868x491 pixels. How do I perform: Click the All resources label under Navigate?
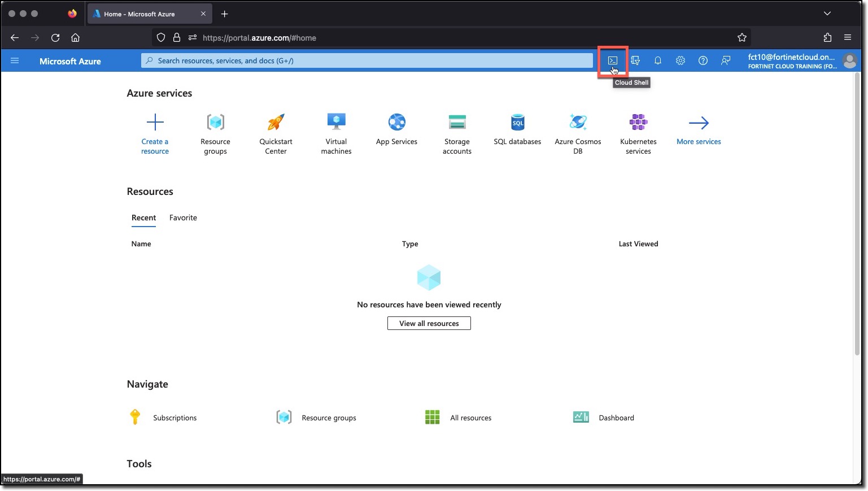pos(471,418)
